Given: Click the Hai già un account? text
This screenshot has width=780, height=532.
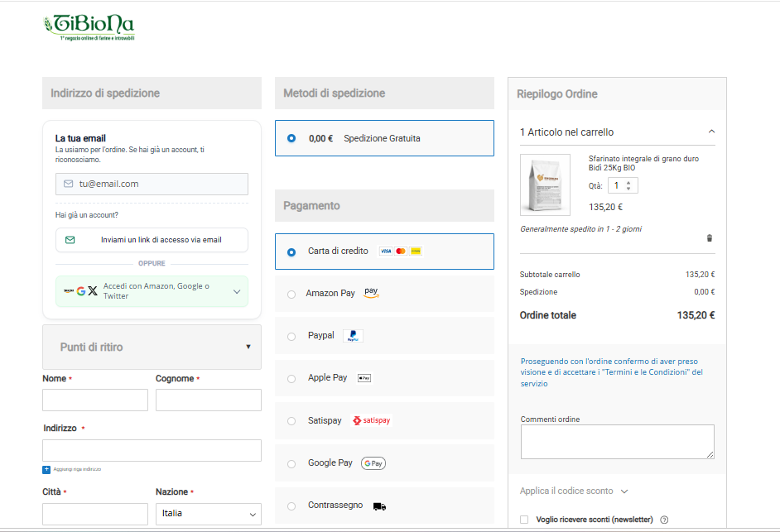Looking at the screenshot, I should tap(87, 215).
